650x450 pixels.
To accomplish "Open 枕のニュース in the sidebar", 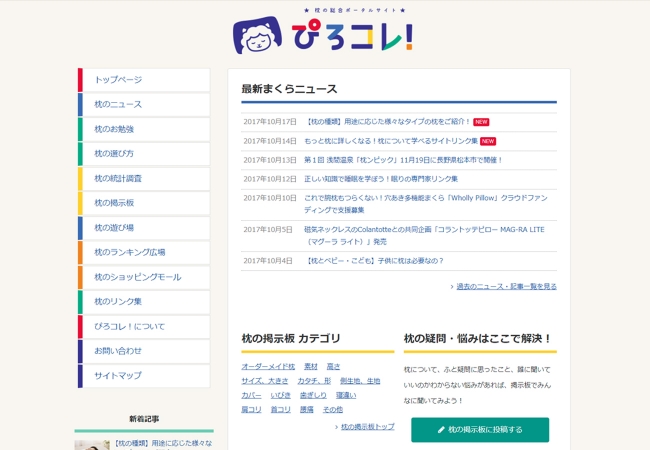I will [144, 104].
